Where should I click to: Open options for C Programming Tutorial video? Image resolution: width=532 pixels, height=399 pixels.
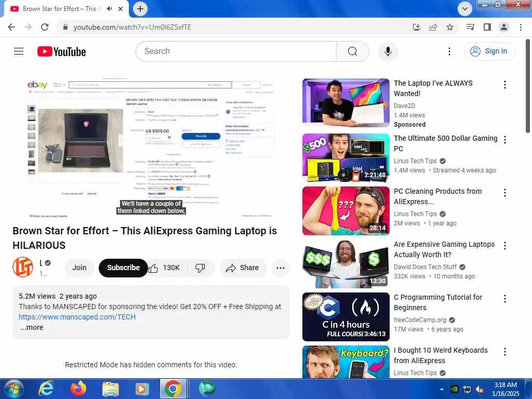(x=505, y=299)
